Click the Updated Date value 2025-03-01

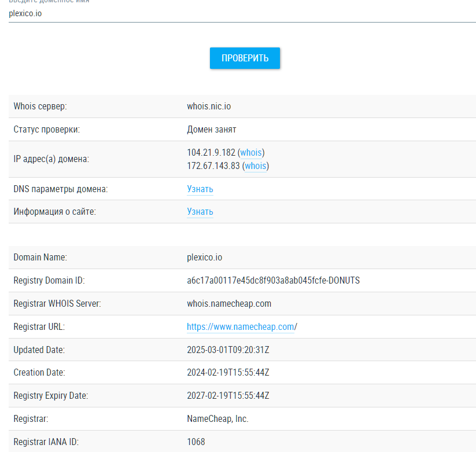click(x=228, y=350)
